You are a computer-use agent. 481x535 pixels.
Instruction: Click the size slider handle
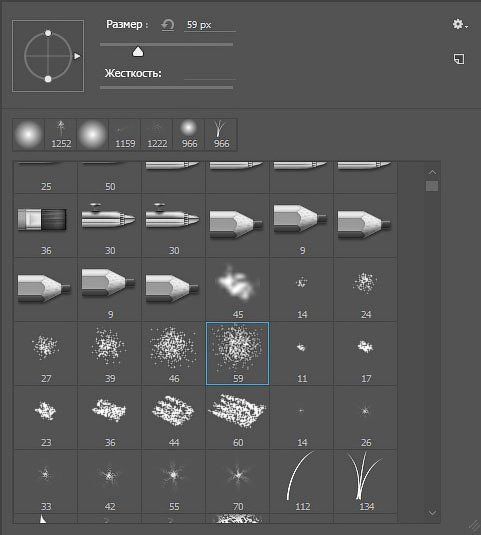[138, 52]
